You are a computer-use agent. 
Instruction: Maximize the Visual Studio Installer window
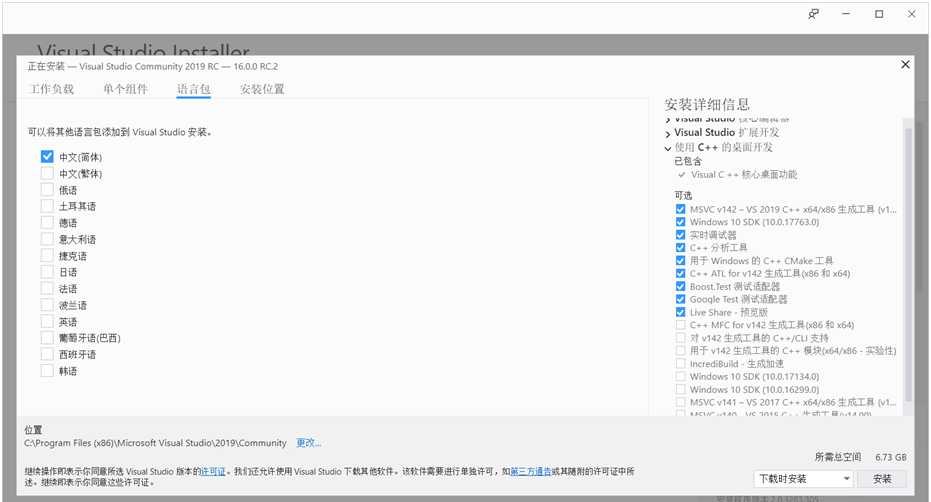(879, 14)
